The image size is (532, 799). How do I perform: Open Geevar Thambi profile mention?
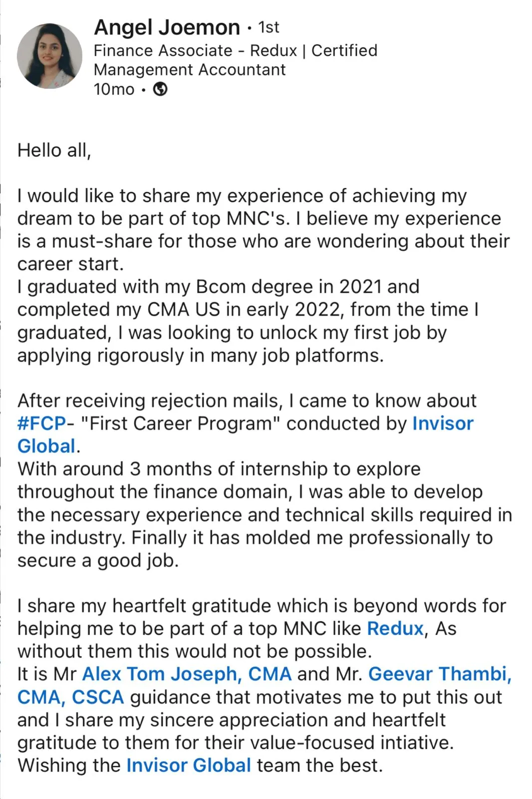(x=265, y=685)
